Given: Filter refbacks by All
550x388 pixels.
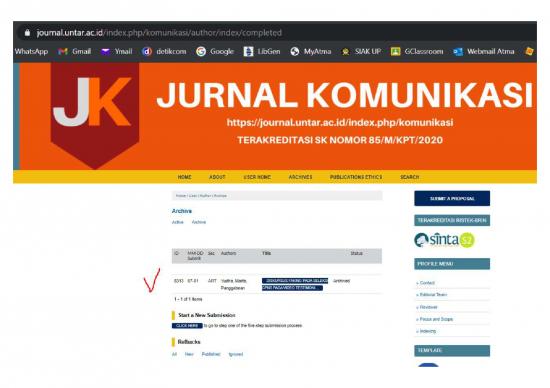Looking at the screenshot, I should [x=174, y=354].
